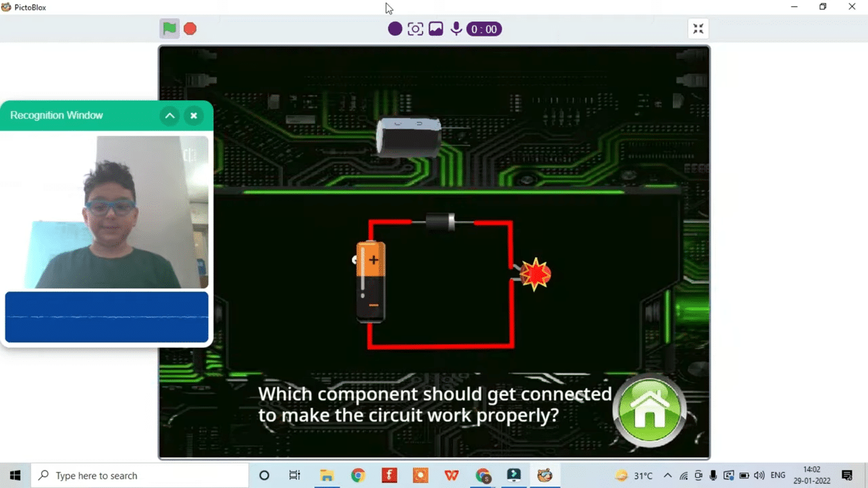Collapse the Recognition Window panel
This screenshot has height=488, width=868.
(x=170, y=115)
